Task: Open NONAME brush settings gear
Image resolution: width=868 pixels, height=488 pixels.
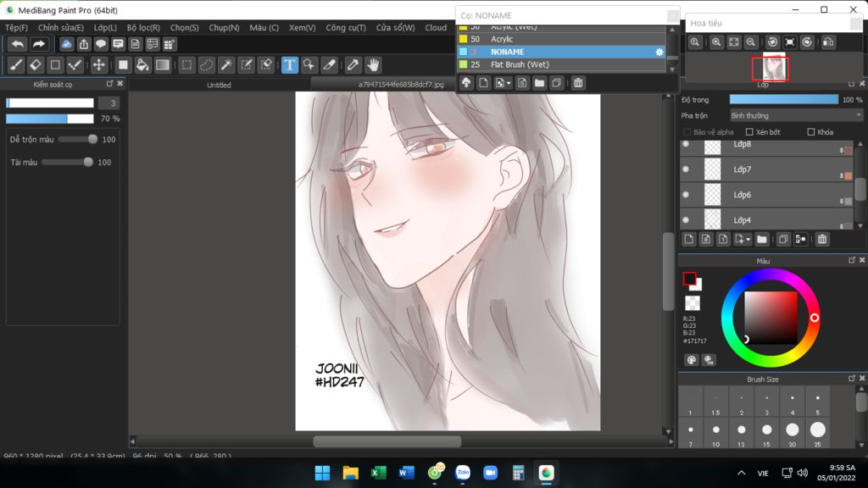Action: point(659,53)
